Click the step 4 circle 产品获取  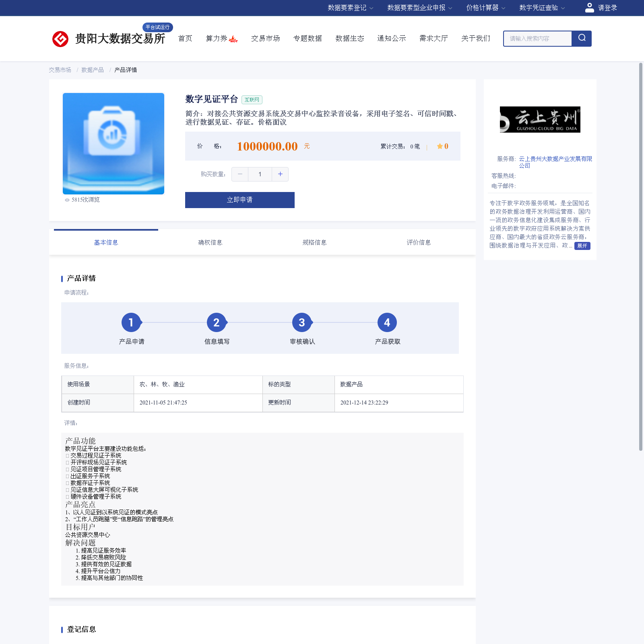click(x=387, y=322)
